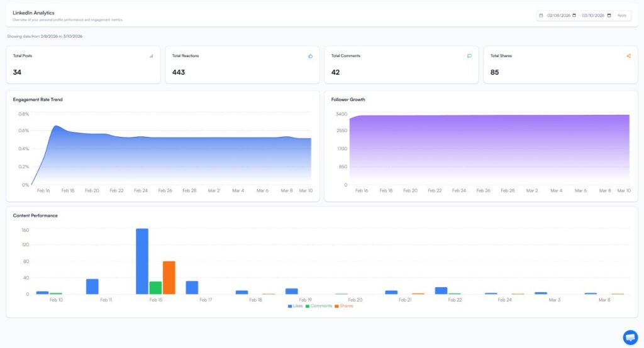Click the 0.4% axis label on Engagement chart
This screenshot has height=348, width=644.
click(24, 148)
